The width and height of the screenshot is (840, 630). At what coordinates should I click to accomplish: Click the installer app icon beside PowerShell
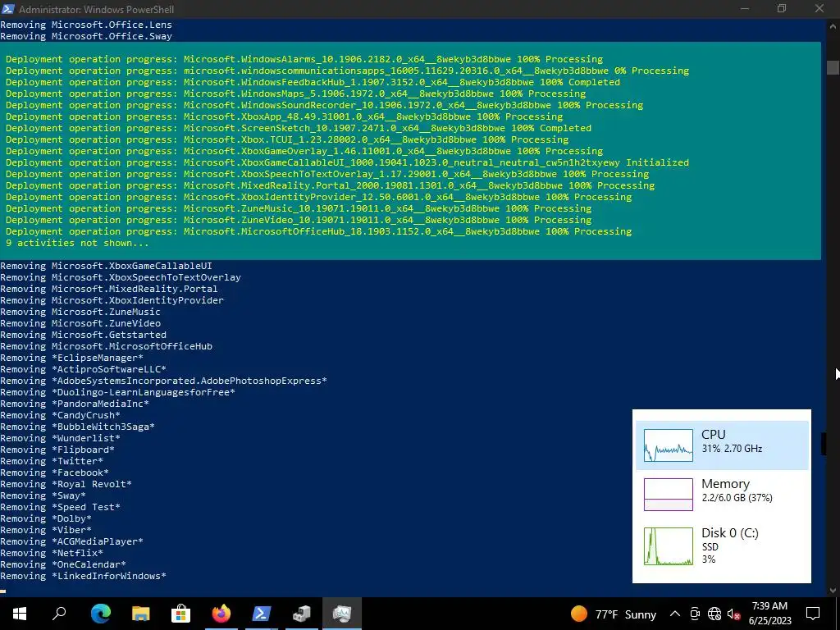click(x=301, y=614)
